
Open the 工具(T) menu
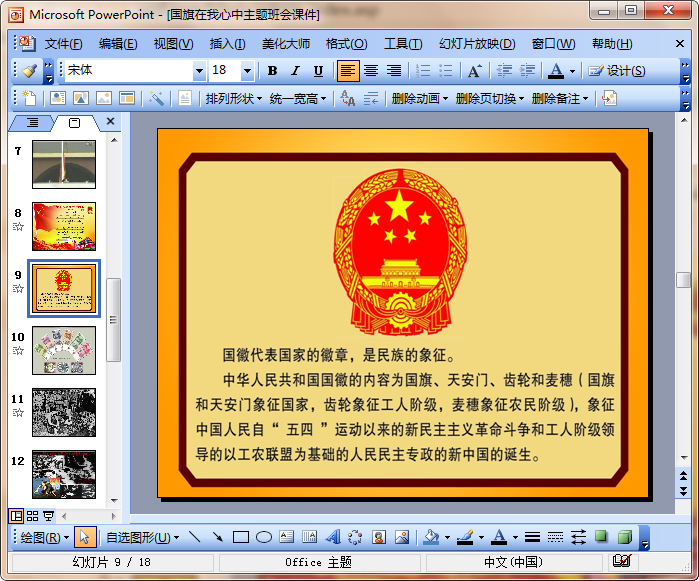click(x=403, y=44)
